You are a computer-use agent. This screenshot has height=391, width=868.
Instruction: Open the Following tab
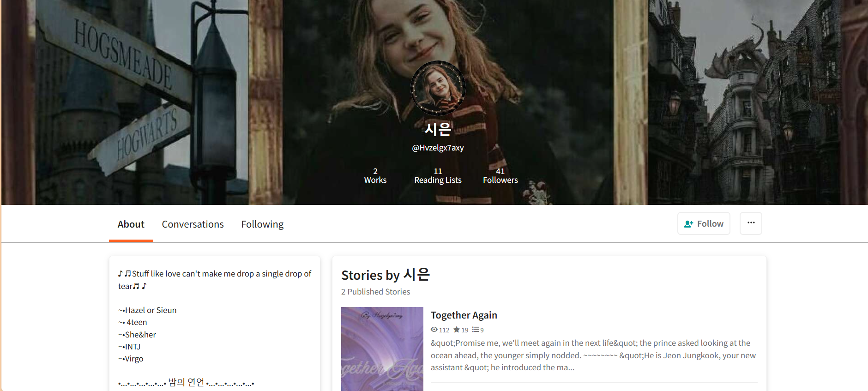[262, 224]
